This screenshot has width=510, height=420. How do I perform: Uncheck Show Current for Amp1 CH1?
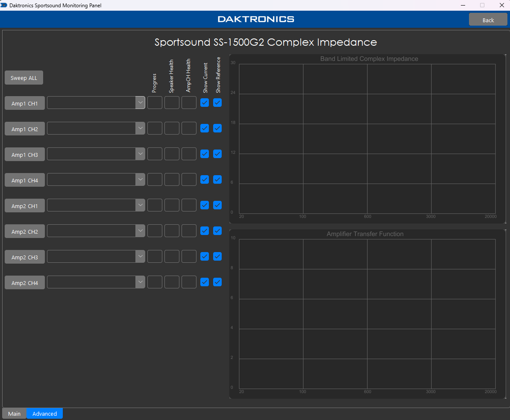click(x=205, y=103)
